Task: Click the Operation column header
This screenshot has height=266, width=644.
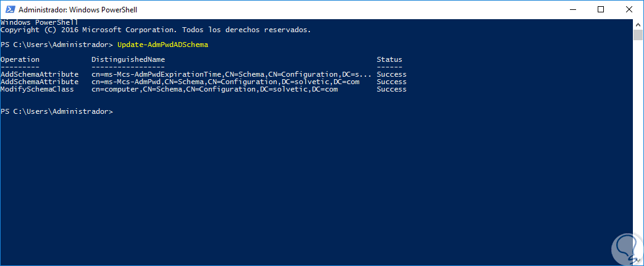Action: click(x=20, y=59)
